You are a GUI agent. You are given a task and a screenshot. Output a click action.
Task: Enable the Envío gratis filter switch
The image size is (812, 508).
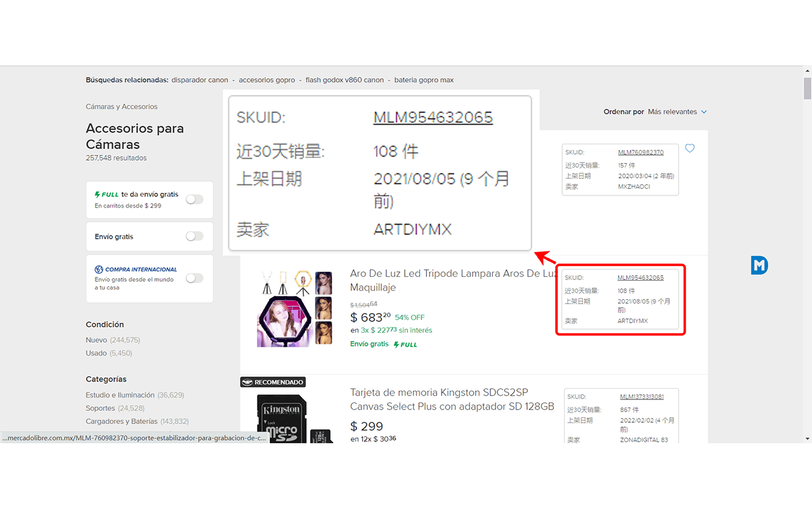[x=194, y=236]
